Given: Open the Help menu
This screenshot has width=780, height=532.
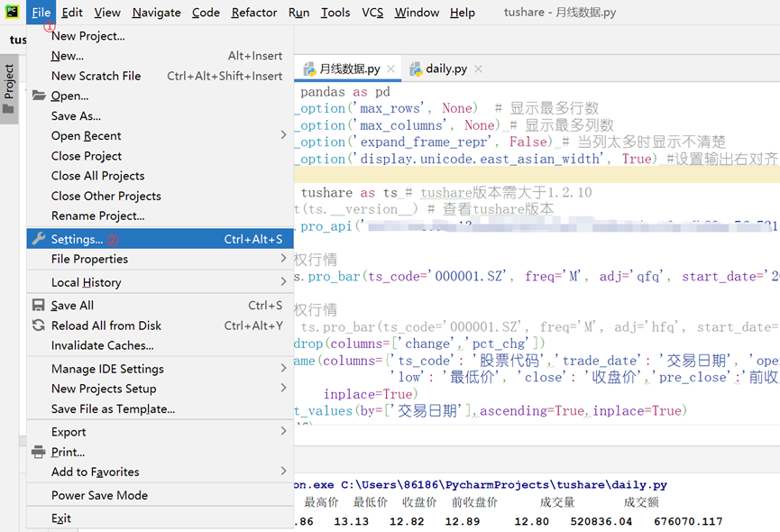Looking at the screenshot, I should (x=463, y=13).
